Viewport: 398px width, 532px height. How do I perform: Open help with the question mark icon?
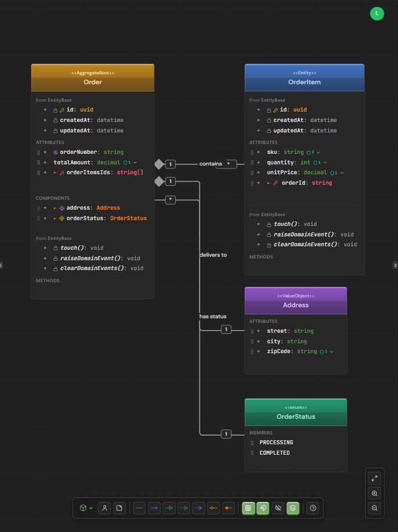313,508
